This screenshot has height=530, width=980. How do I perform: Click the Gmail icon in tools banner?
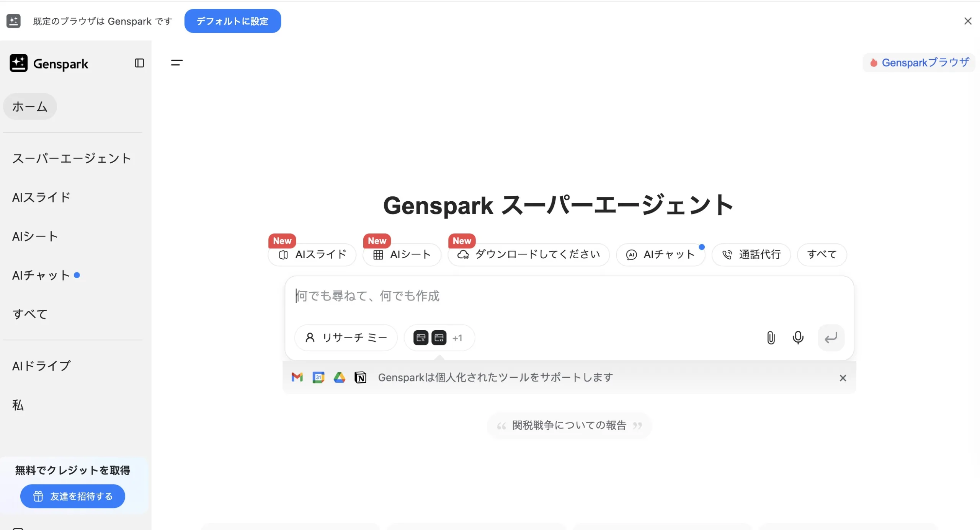pyautogui.click(x=297, y=377)
